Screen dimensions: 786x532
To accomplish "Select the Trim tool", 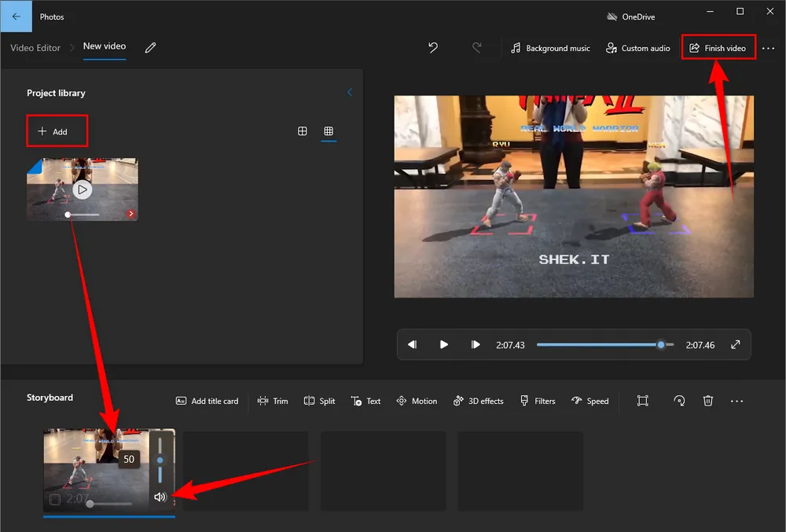I will tap(273, 401).
